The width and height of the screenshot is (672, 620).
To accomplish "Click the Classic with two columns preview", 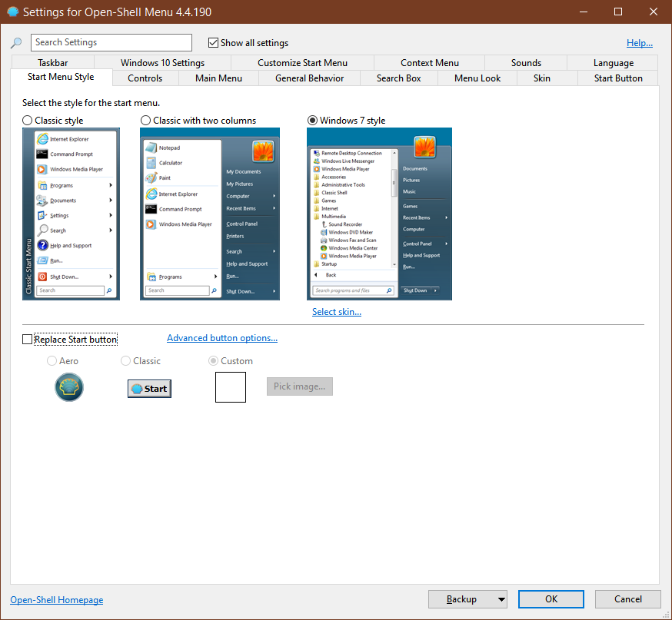I will pos(210,214).
